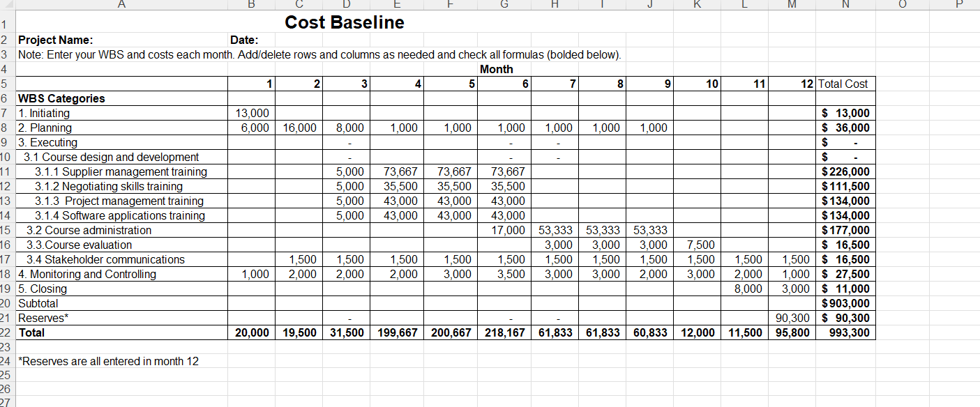Click row number 7
Viewport: 980px width, 407px height.
click(x=6, y=113)
